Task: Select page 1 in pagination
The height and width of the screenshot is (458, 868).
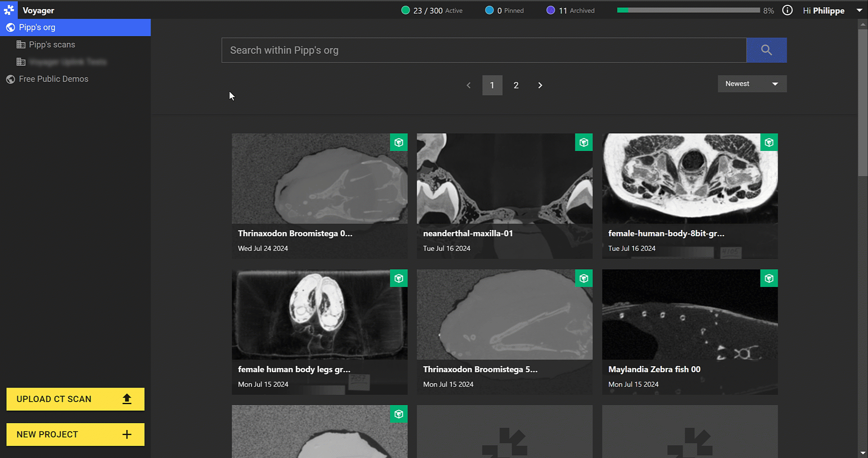Action: coord(492,85)
